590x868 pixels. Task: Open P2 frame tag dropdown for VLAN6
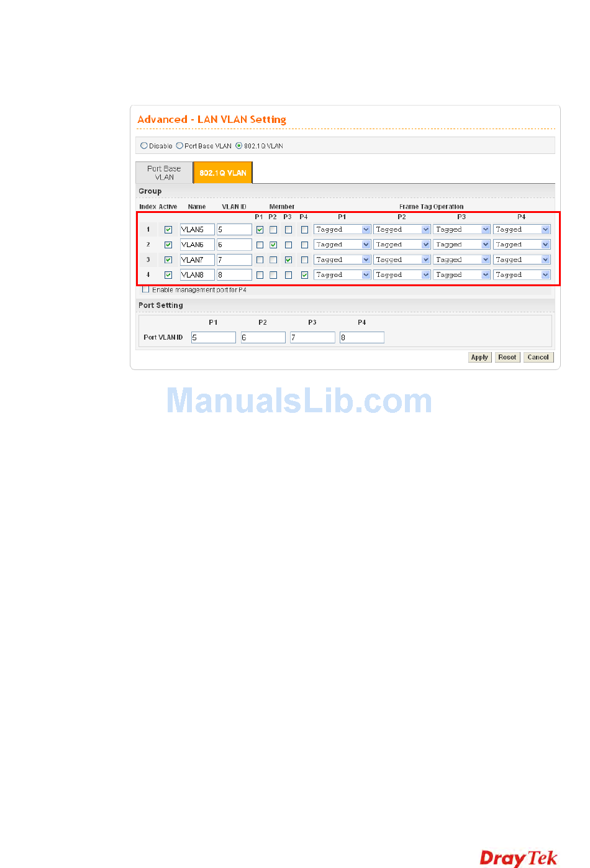[x=402, y=245]
